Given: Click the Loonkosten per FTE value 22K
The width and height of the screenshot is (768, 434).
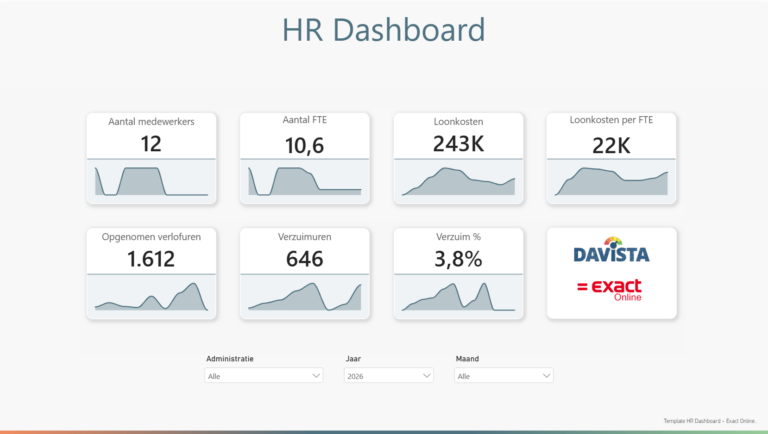Looking at the screenshot, I should point(611,145).
